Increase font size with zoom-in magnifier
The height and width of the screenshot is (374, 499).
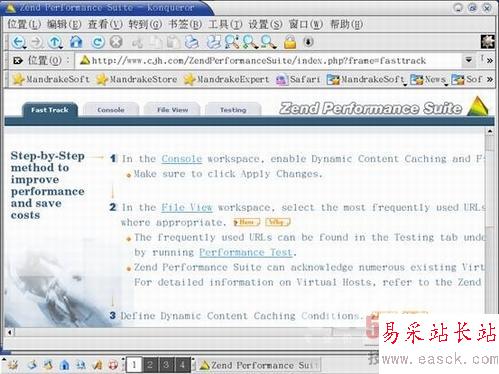point(250,42)
